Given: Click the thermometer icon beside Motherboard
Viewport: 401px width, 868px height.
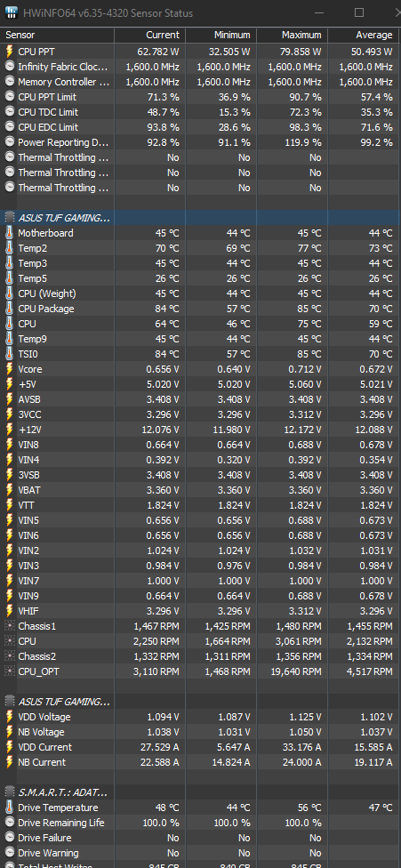Looking at the screenshot, I should 10,233.
